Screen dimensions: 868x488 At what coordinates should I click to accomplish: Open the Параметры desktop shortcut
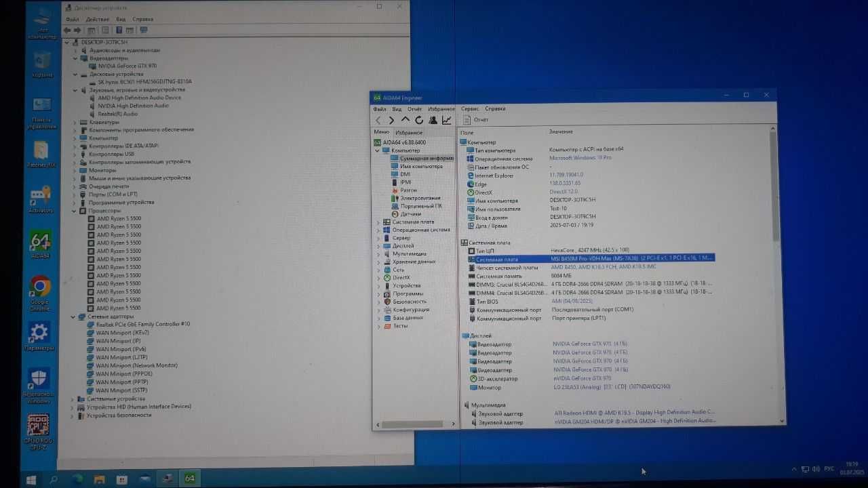point(39,337)
